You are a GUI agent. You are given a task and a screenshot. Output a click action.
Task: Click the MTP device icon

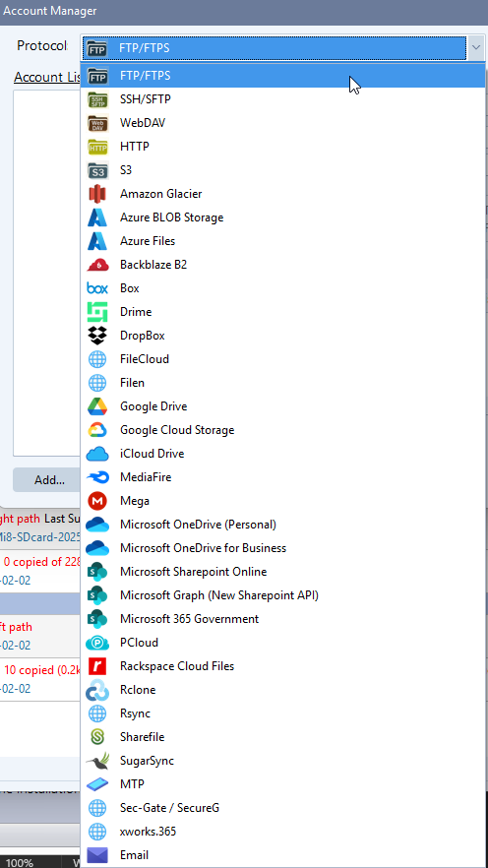tap(97, 784)
